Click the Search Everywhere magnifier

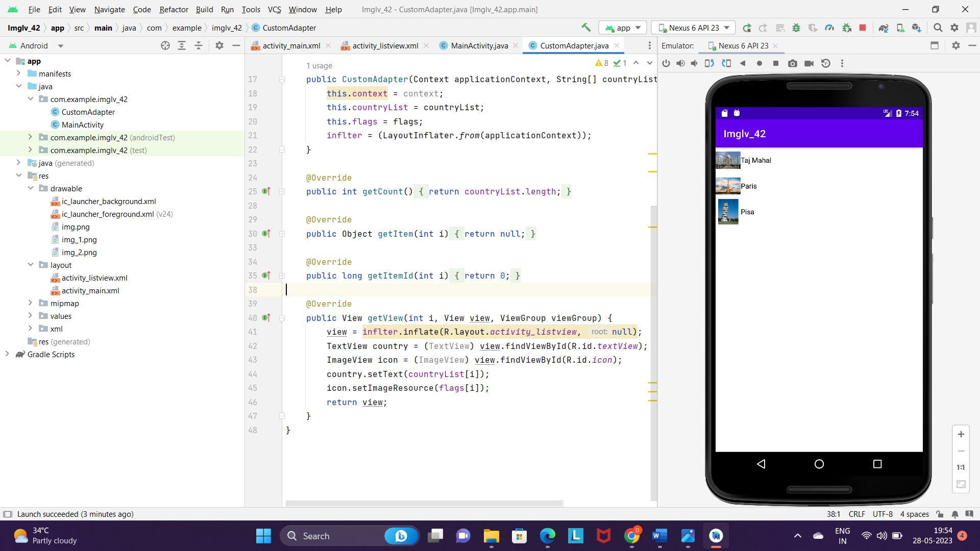pyautogui.click(x=938, y=28)
